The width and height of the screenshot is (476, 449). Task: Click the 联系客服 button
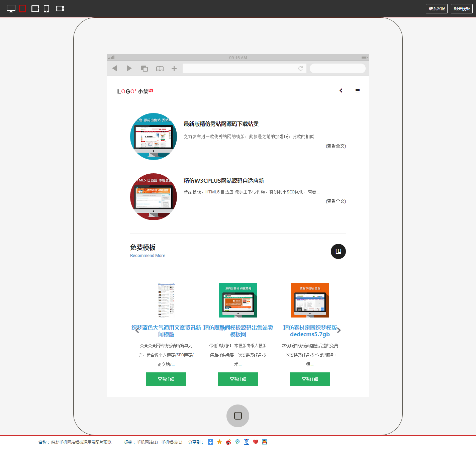click(437, 9)
